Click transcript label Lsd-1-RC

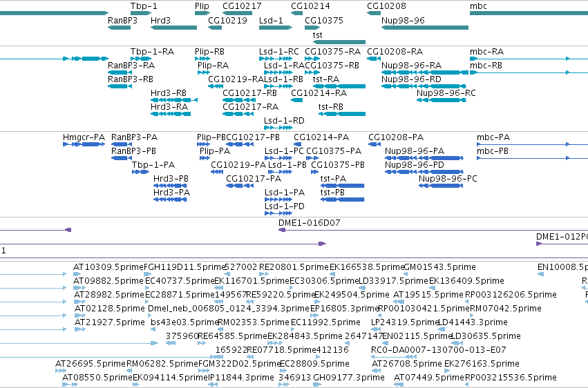tap(279, 51)
